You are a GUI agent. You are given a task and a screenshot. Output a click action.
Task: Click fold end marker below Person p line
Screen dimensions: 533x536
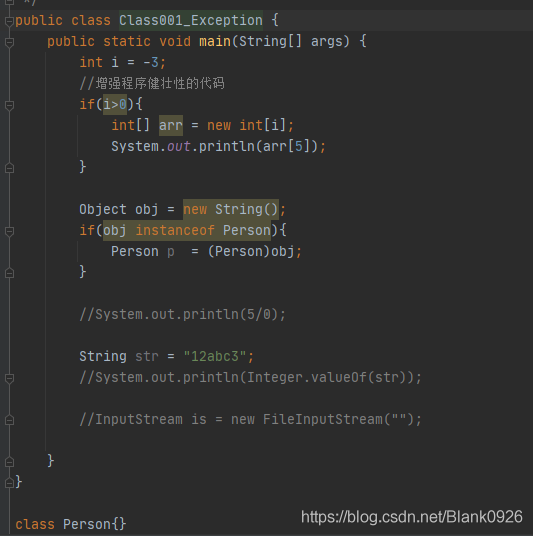pos(9,273)
